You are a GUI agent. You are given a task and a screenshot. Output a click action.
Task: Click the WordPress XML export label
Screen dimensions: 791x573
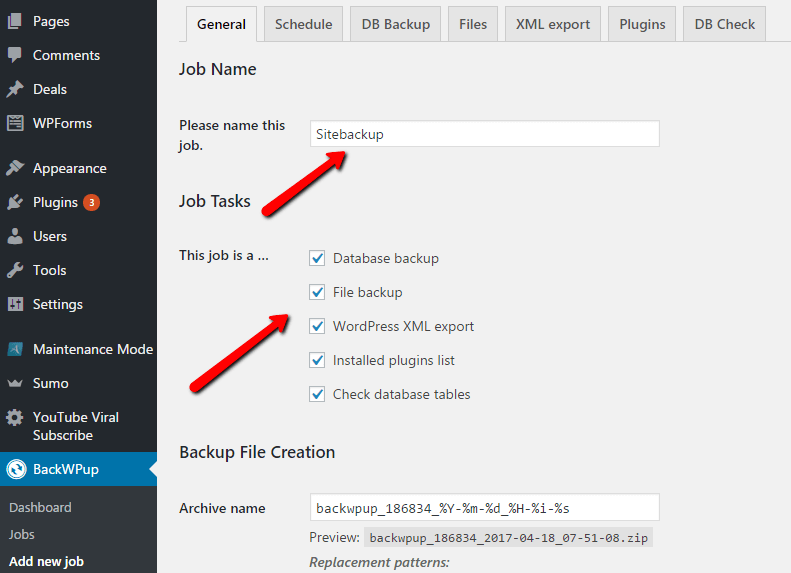click(x=404, y=326)
